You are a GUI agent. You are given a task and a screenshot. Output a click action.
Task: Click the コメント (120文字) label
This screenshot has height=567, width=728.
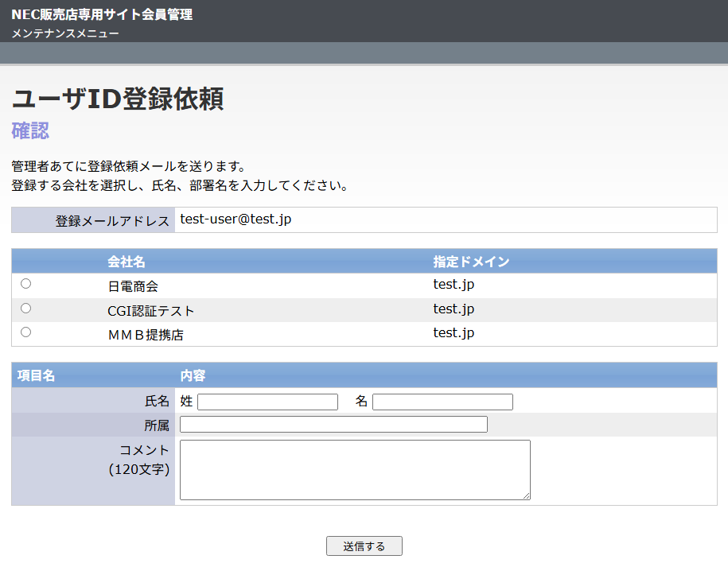pyautogui.click(x=139, y=460)
